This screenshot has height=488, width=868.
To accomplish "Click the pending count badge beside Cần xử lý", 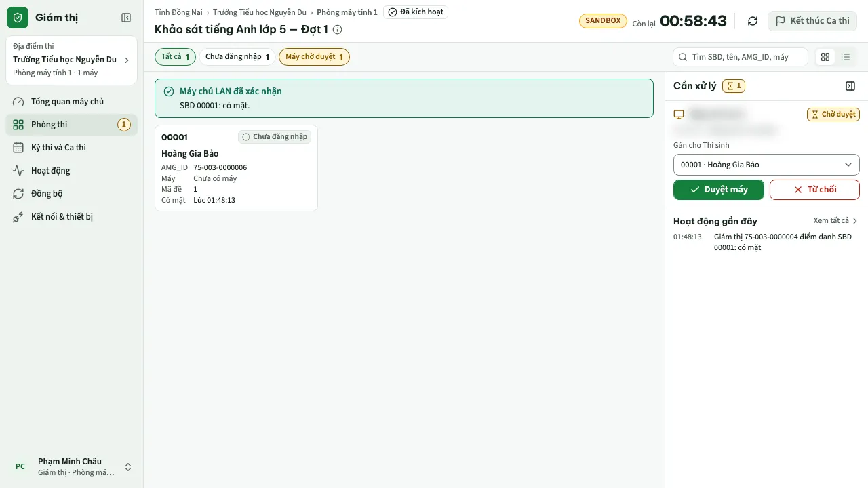I will 734,86.
